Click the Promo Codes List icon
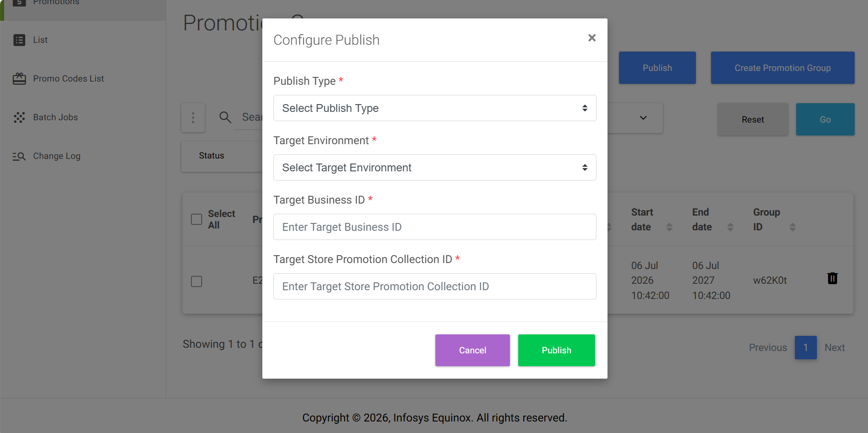Screen dimensions: 868x433 (19, 79)
